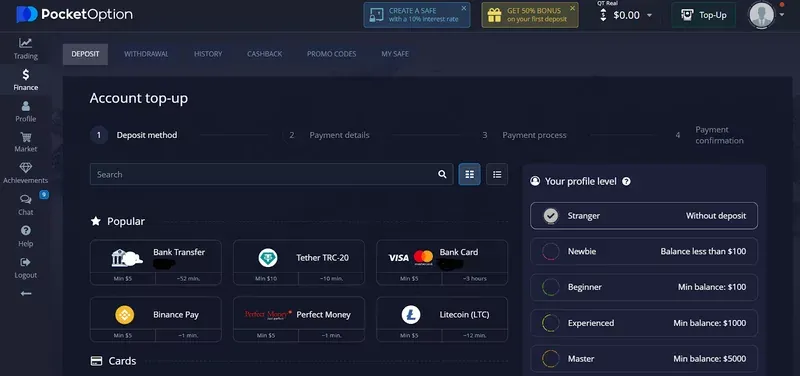Select Binance Pay deposit method

click(156, 319)
